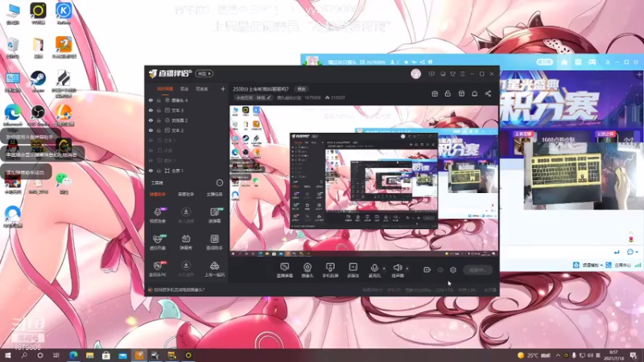Mute the speaker in bottom toolbar
This screenshot has height=362, width=644.
click(397, 270)
